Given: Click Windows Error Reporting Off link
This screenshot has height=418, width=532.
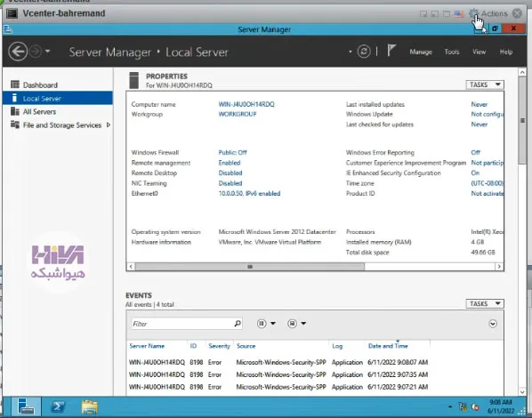Looking at the screenshot, I should 476,152.
